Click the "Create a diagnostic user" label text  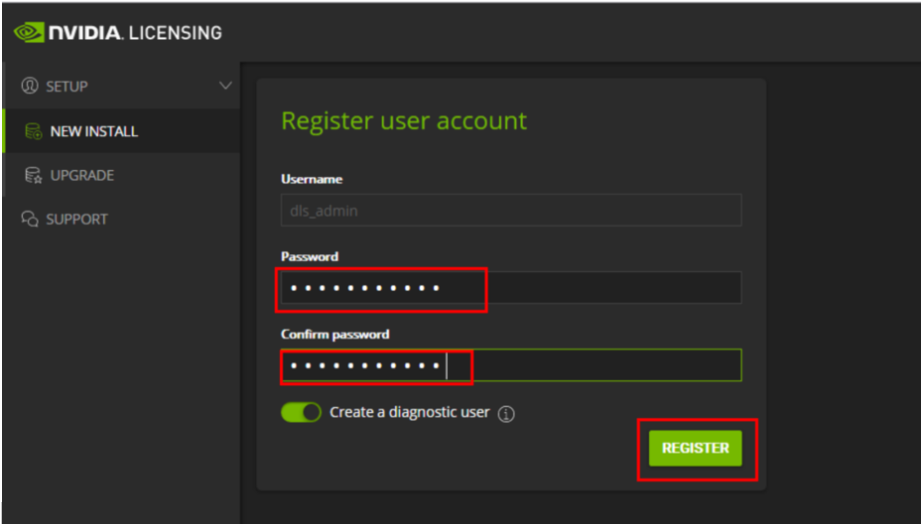coord(409,413)
